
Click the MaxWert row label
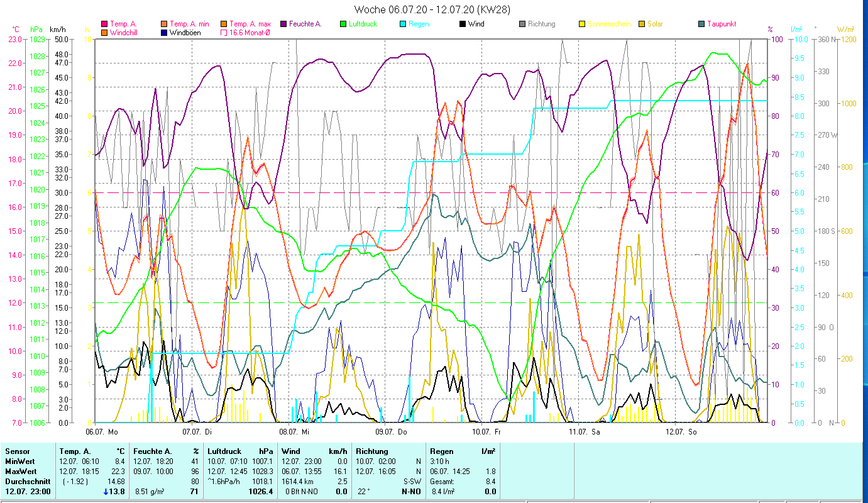pos(21,472)
